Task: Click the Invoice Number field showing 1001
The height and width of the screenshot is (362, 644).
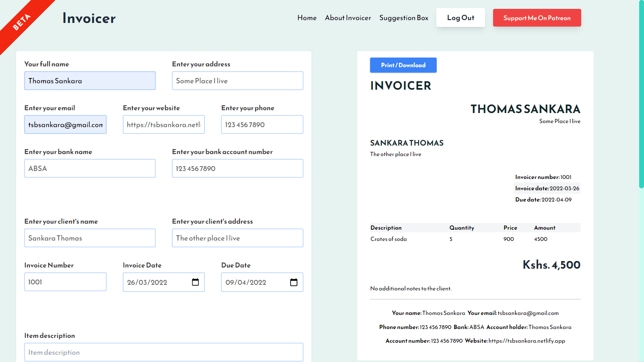Action: [65, 282]
